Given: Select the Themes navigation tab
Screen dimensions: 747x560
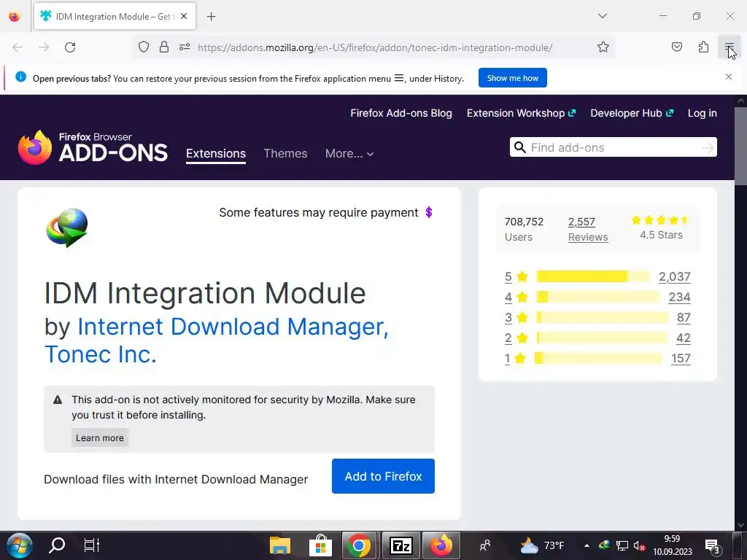Looking at the screenshot, I should (x=285, y=154).
